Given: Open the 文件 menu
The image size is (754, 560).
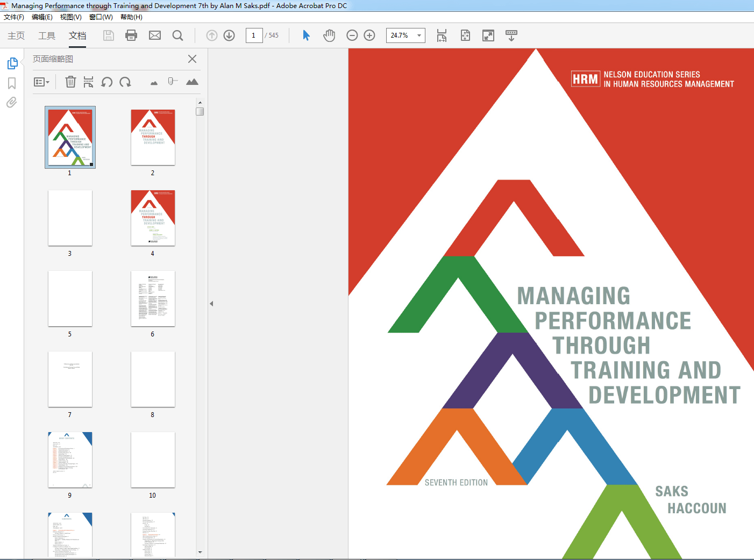Looking at the screenshot, I should pos(14,17).
